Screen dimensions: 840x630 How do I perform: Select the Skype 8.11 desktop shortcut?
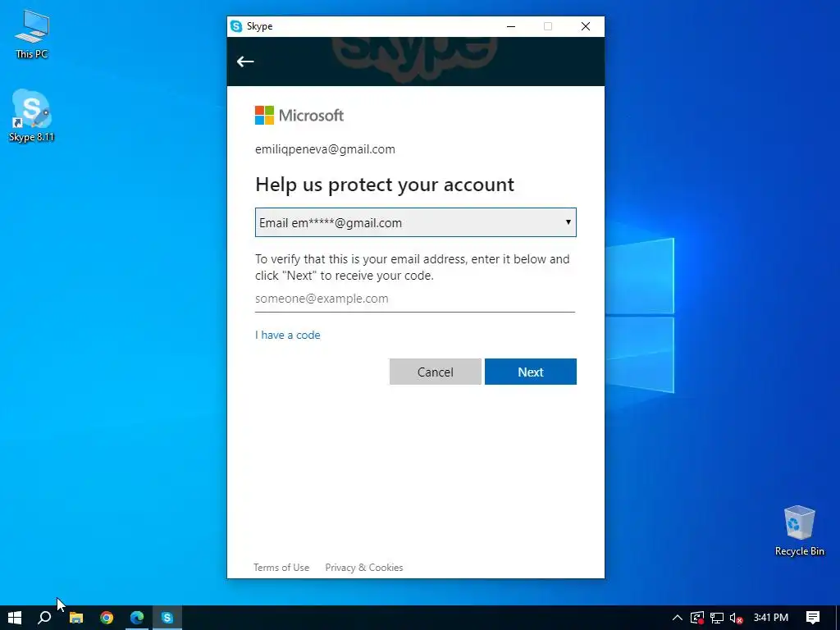point(32,116)
